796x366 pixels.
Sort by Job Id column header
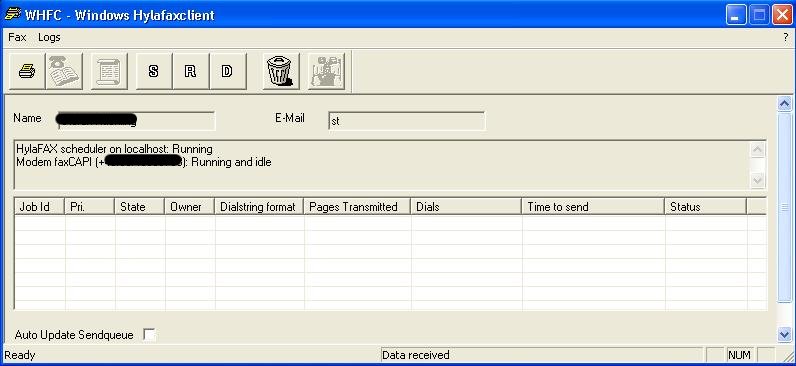tap(40, 207)
